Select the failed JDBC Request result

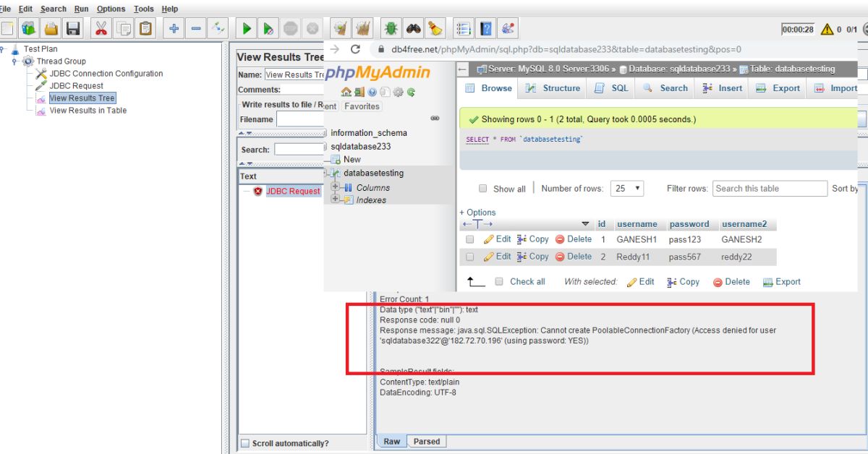(293, 192)
